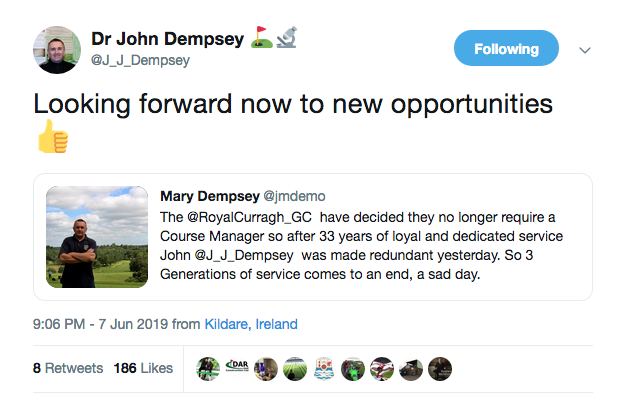Open the 8 Retweets list
This screenshot has height=406, width=625.
(68, 368)
